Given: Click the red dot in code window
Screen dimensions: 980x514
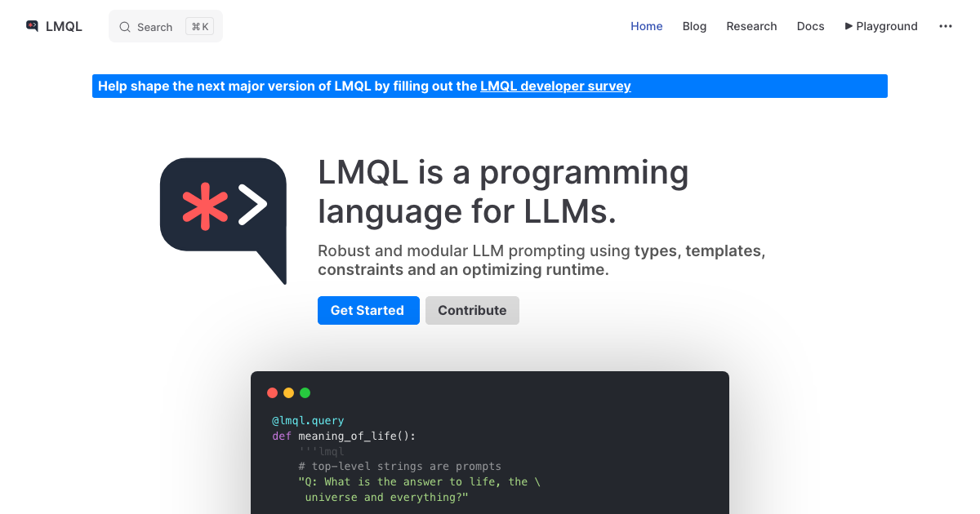Looking at the screenshot, I should [x=273, y=392].
